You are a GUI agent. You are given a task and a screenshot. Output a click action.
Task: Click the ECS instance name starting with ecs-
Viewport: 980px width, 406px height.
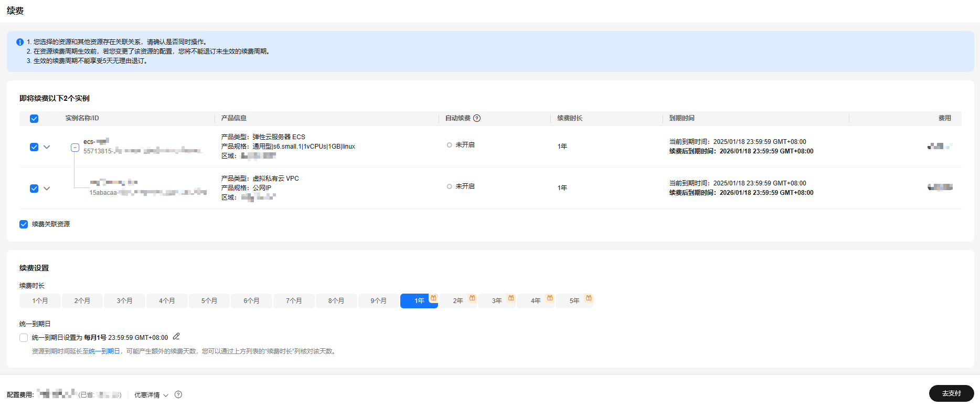(x=96, y=141)
